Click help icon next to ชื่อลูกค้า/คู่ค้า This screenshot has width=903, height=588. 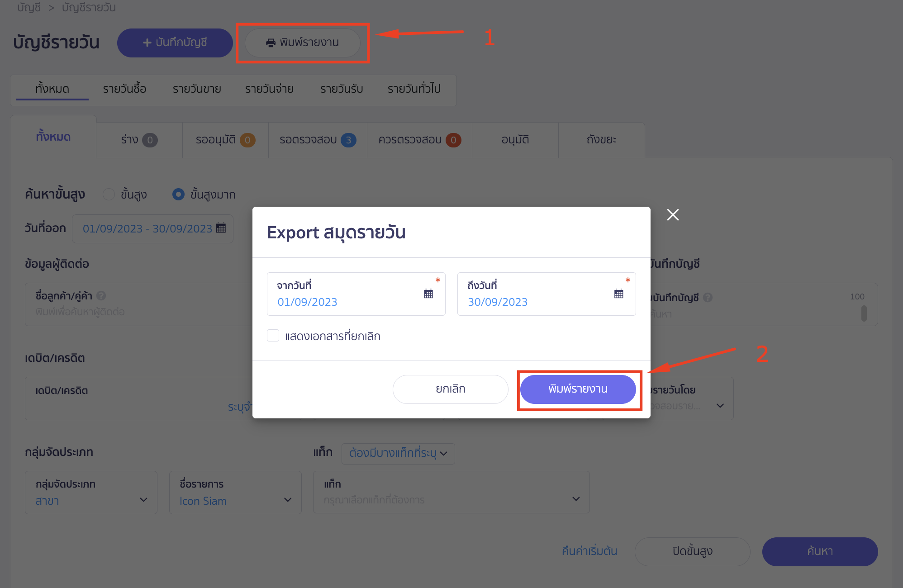(x=101, y=295)
